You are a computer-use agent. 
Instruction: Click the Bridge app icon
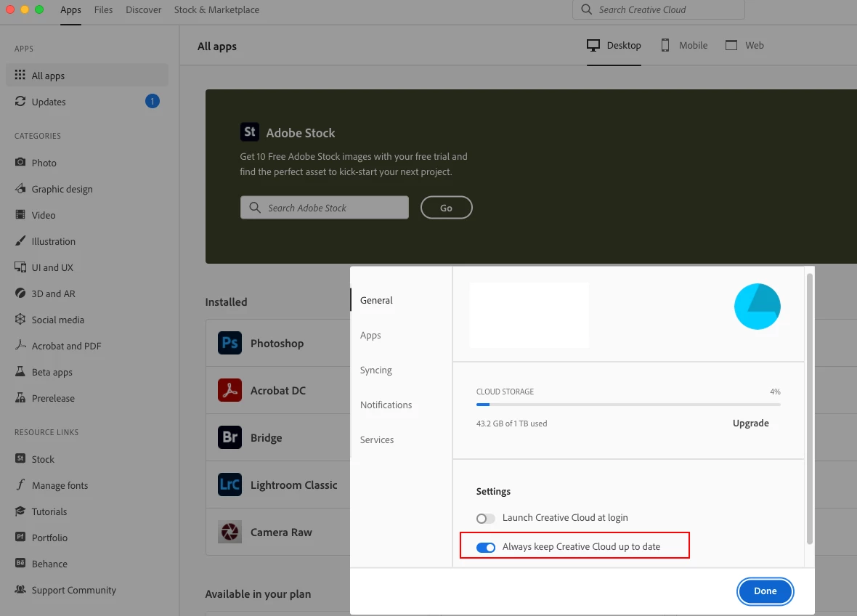[x=230, y=437]
